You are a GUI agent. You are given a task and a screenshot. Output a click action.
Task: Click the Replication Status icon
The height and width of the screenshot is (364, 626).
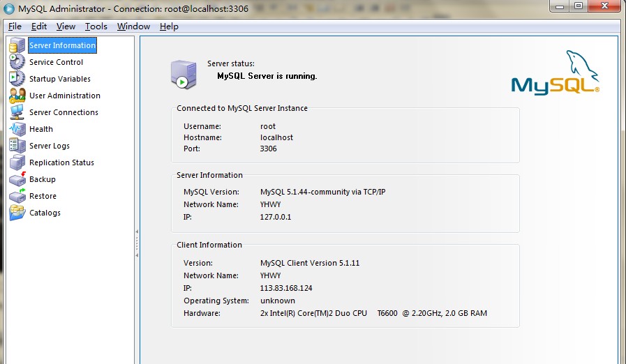17,162
